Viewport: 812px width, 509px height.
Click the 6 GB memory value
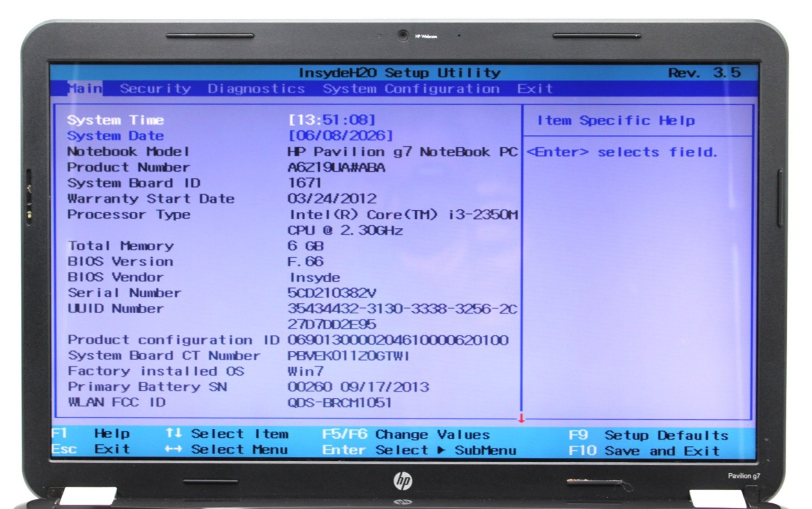306,246
